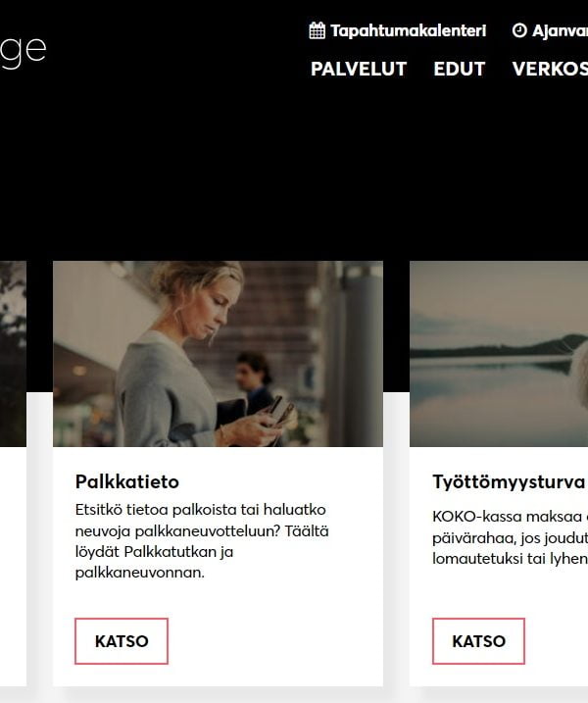Click the Työttömyysturva card heading
Screen dimensions: 588x703
tap(509, 482)
